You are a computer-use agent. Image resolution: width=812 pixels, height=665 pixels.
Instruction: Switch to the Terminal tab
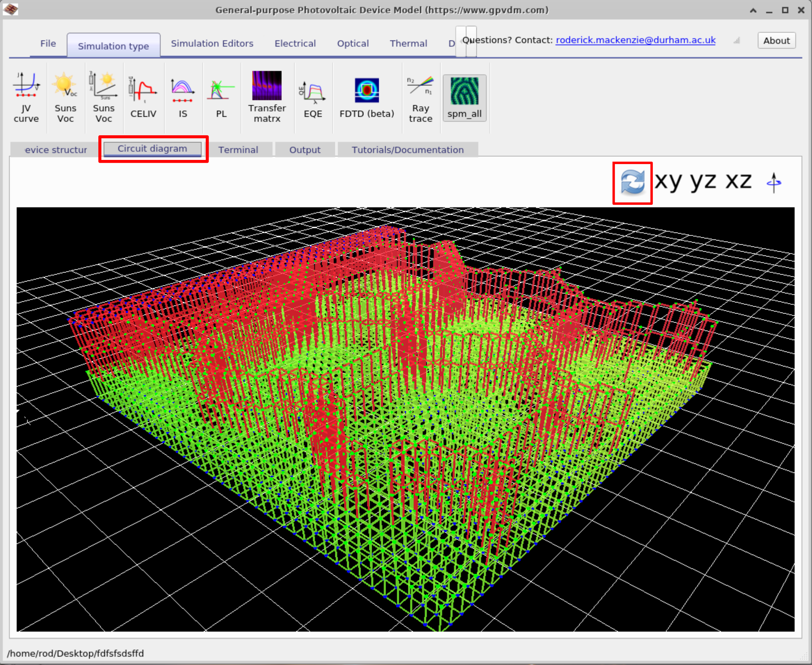[x=238, y=150]
